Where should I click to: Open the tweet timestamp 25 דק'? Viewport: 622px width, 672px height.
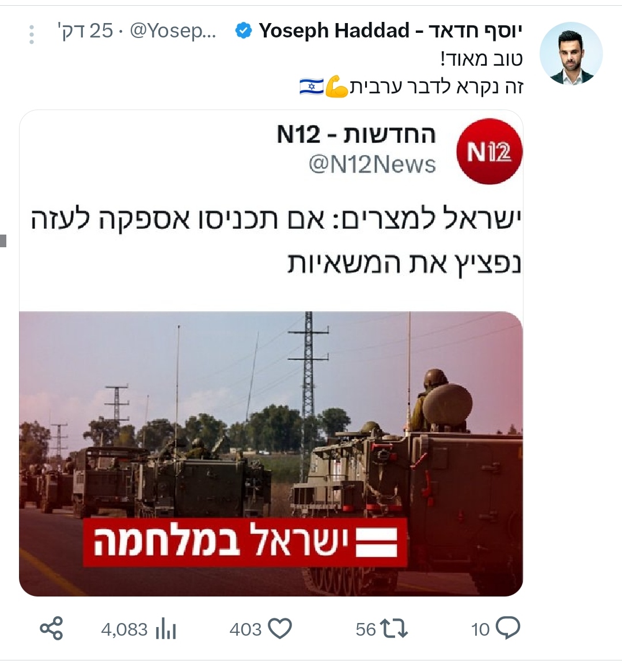coord(85,31)
